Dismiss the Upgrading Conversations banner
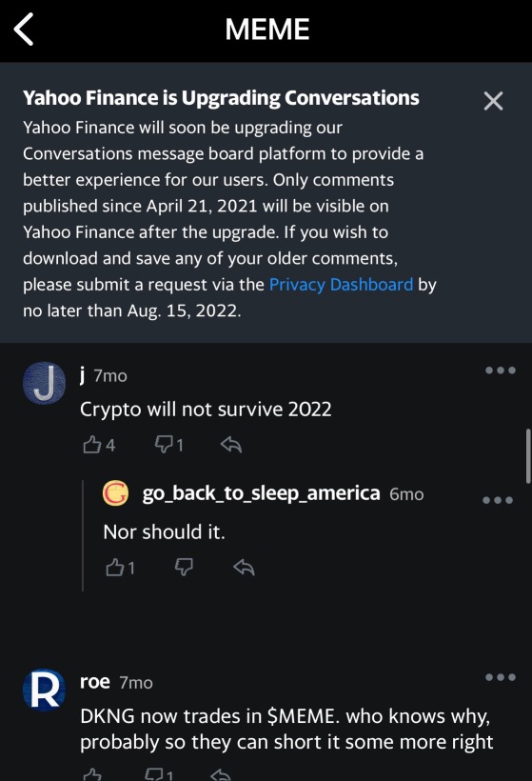 pos(493,101)
